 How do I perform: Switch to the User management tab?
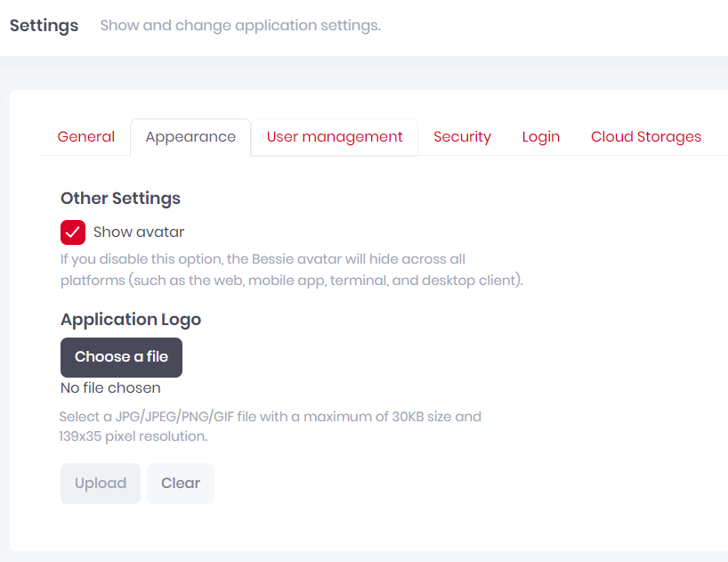[335, 137]
